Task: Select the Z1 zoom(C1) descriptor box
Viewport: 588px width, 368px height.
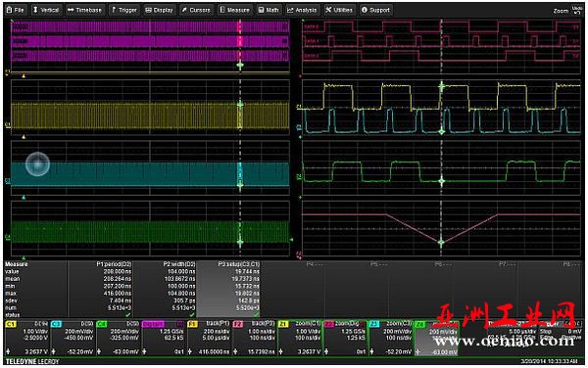Action: 300,338
